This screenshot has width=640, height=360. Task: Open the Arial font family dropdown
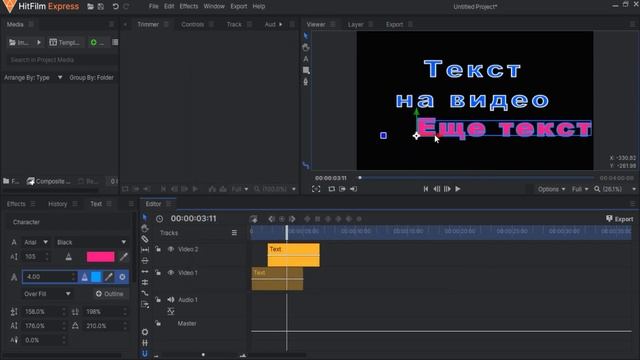(36, 242)
